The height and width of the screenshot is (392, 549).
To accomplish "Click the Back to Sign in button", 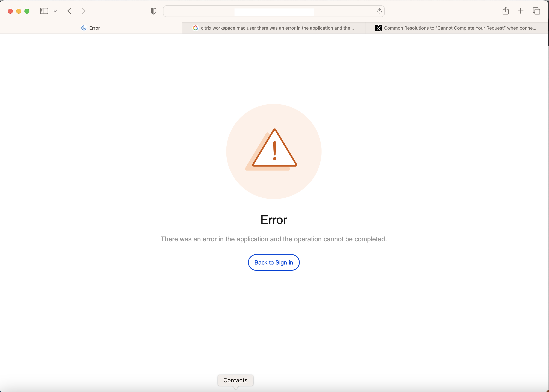I will [274, 262].
